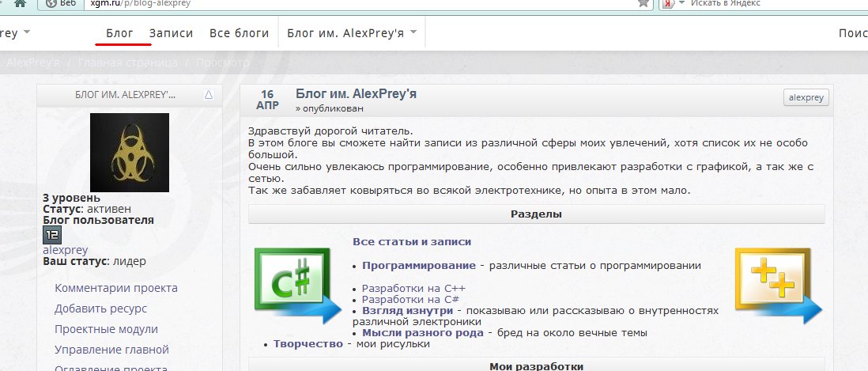868x371 pixels.
Task: Click the alexprey author button
Action: [806, 97]
